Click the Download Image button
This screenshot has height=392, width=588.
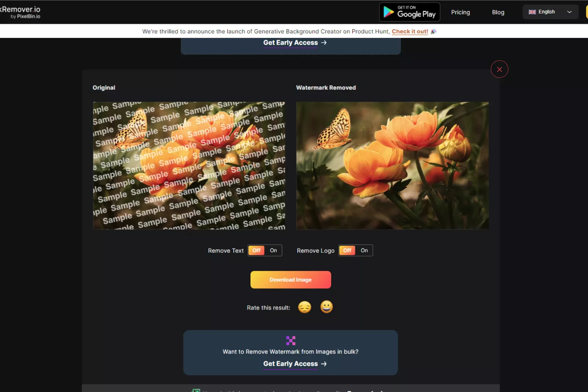tap(291, 280)
